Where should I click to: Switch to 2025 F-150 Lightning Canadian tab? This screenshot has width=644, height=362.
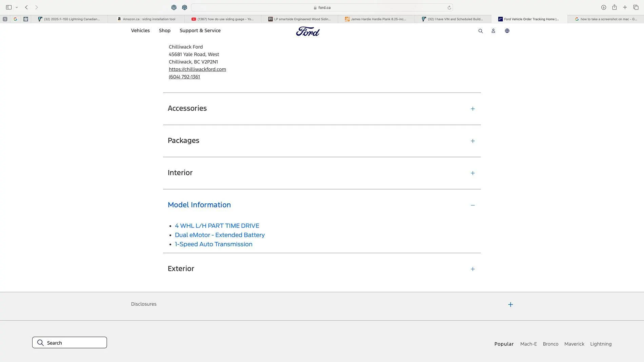click(69, 19)
